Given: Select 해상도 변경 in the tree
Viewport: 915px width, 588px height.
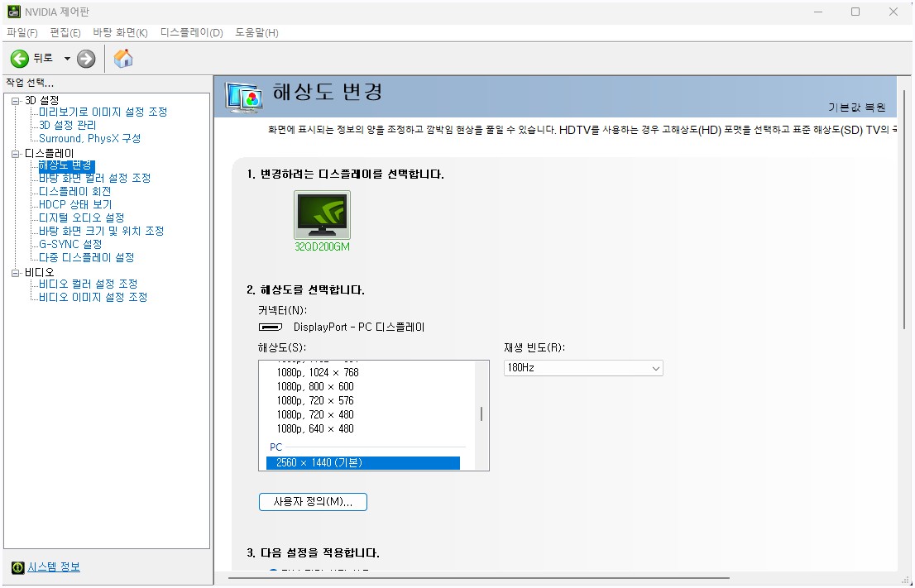Looking at the screenshot, I should 66,165.
